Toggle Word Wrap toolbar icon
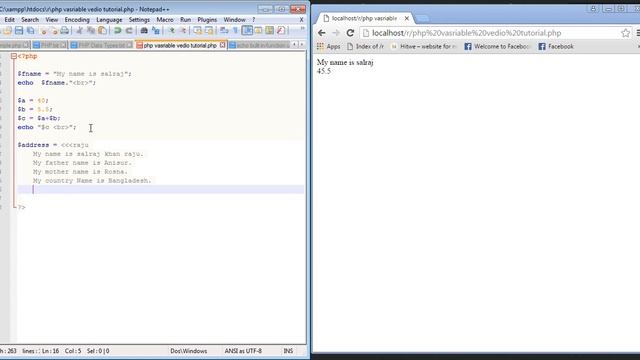This screenshot has height=360, width=640. tap(224, 31)
